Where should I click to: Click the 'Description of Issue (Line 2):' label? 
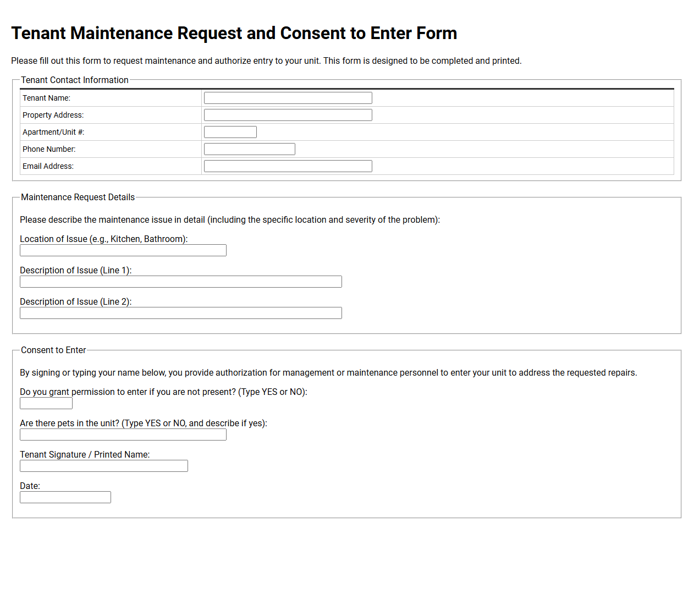pos(76,301)
